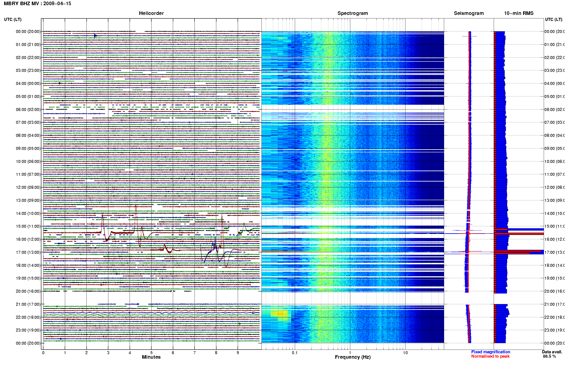Click the "Seismogram" panel heading
This screenshot has width=588, height=368.
[469, 13]
